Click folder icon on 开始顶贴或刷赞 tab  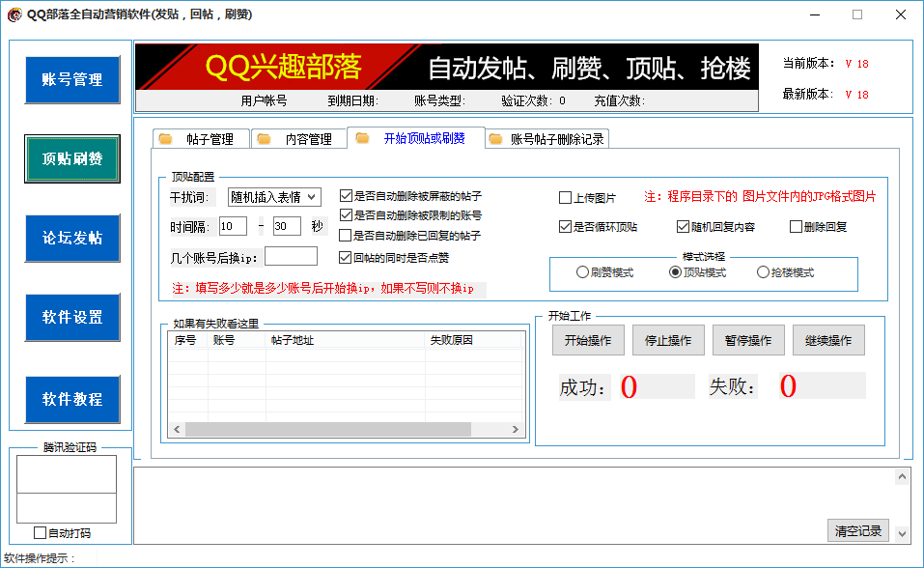coord(362,138)
